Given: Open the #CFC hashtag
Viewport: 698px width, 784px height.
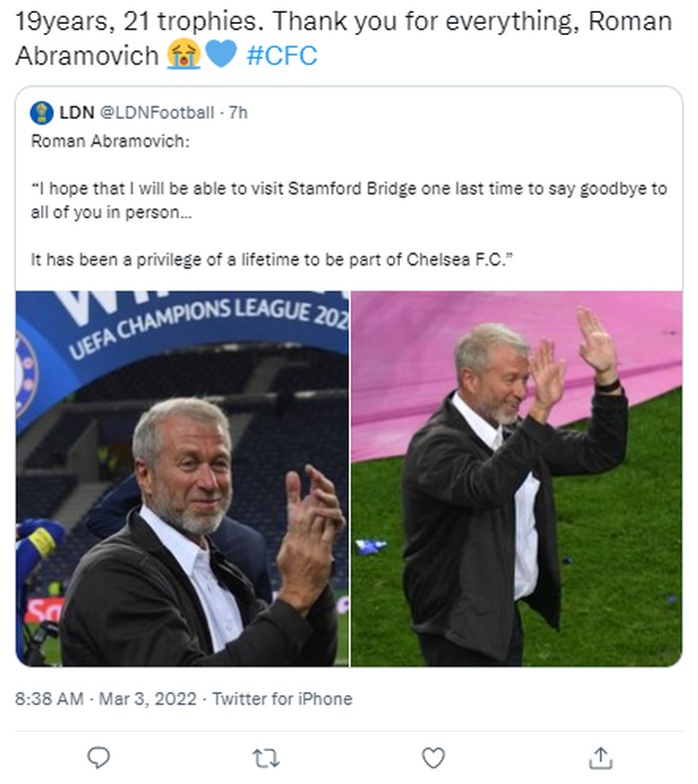Looking at the screenshot, I should [x=281, y=55].
